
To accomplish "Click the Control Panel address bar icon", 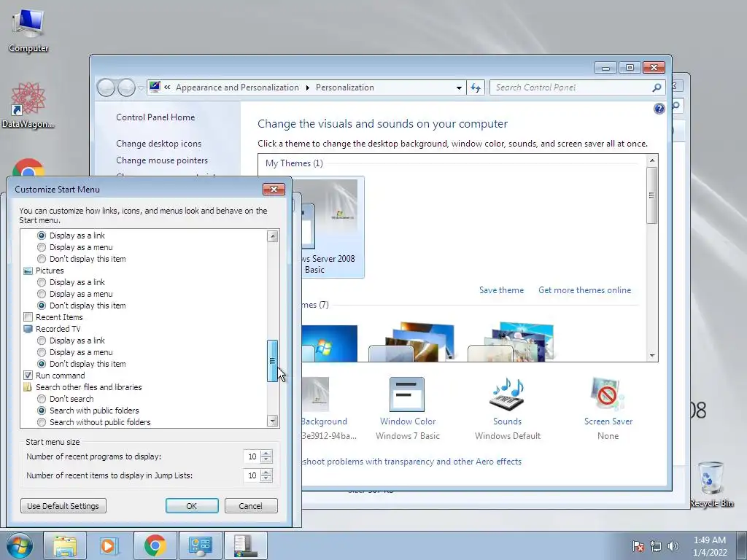I will (155, 87).
